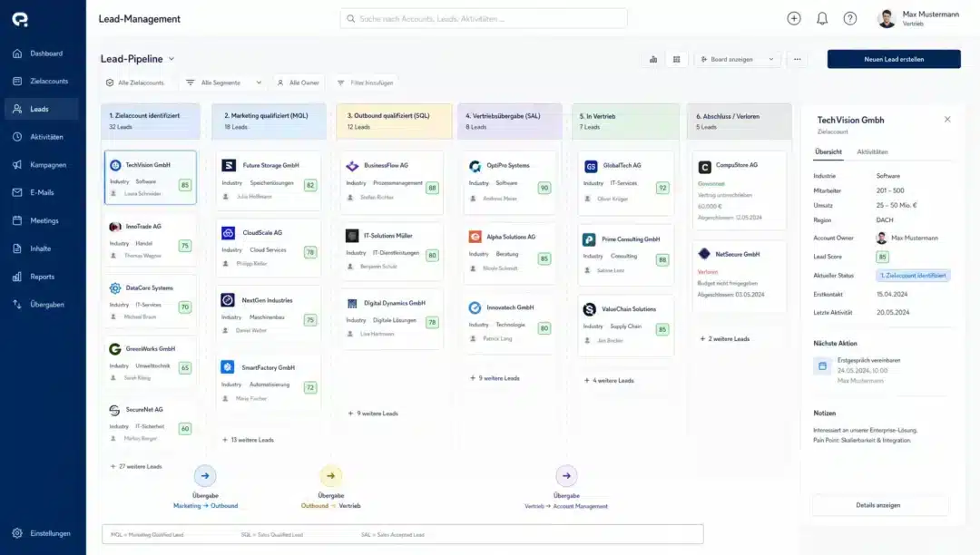The width and height of the screenshot is (980, 555).
Task: Click the 1. Zielaccount identifiziert status badge
Action: 913,276
